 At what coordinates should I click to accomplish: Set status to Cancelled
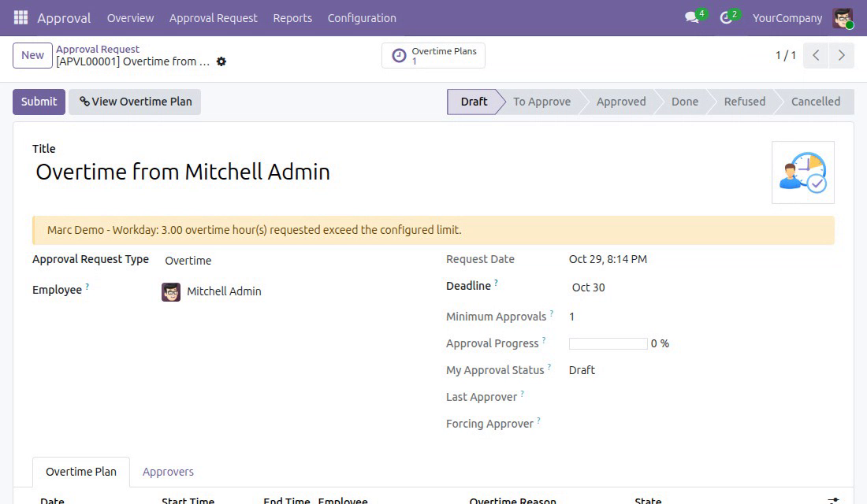coord(816,102)
